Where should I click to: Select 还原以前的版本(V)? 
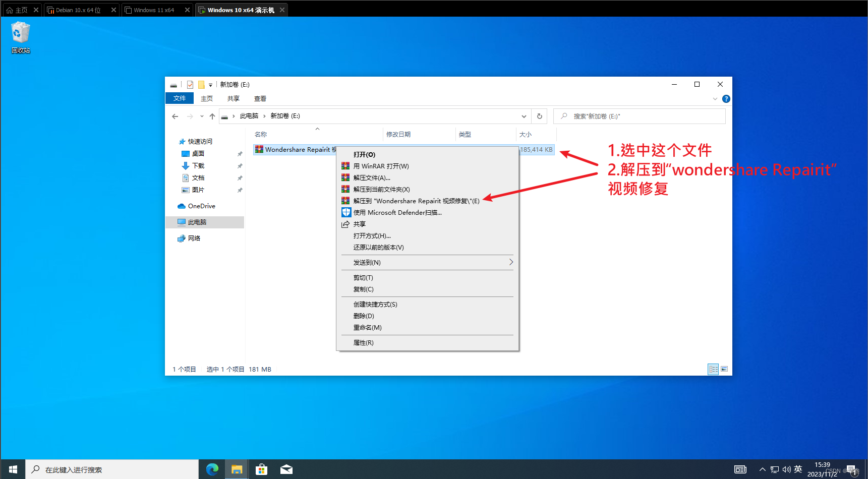click(427, 247)
